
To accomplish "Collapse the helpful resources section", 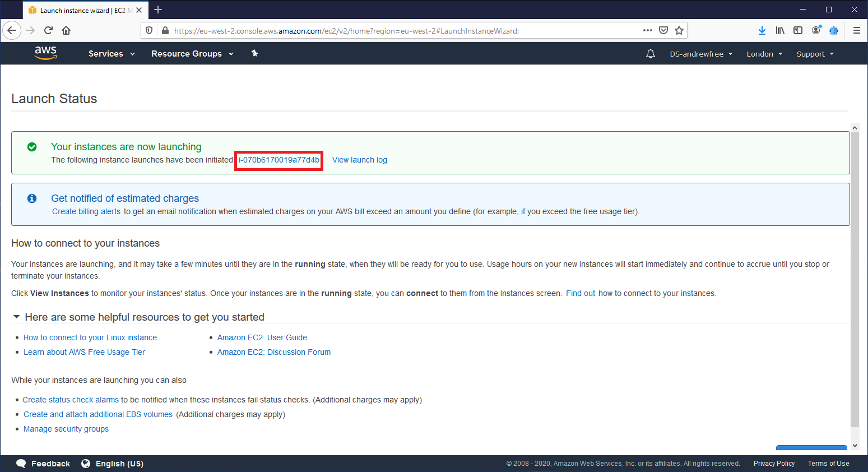I will pos(17,317).
